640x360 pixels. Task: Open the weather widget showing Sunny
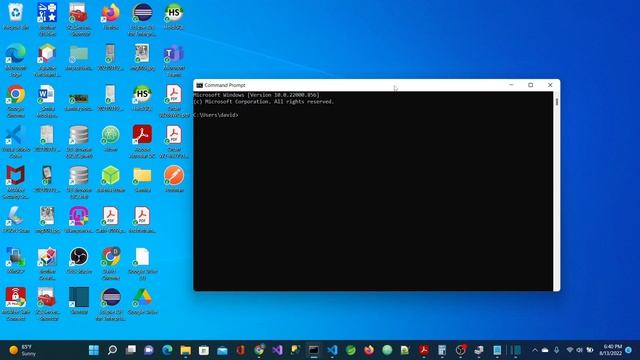22,350
